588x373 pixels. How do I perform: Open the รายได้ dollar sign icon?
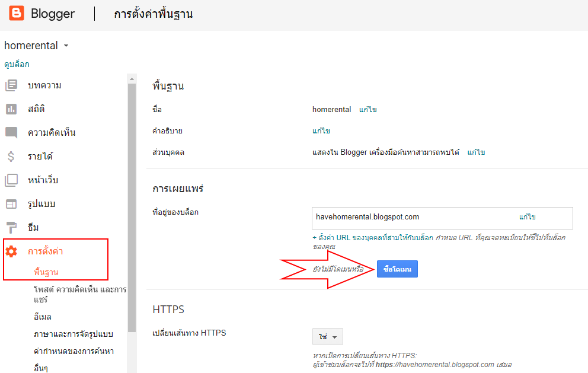[11, 156]
